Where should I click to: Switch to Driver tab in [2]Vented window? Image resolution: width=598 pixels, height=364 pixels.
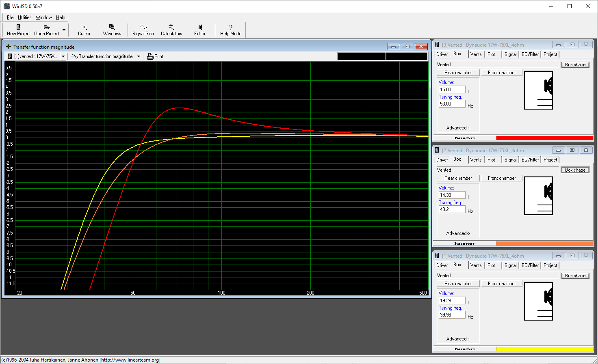point(442,160)
